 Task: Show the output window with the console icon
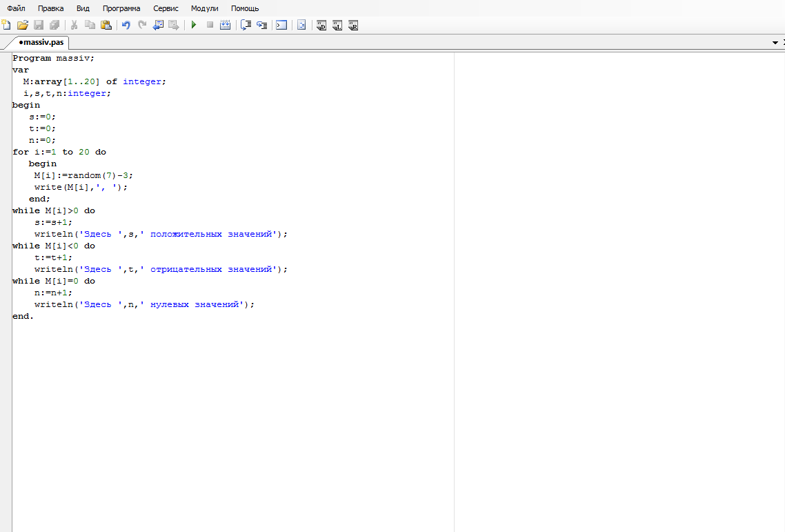pyautogui.click(x=282, y=25)
